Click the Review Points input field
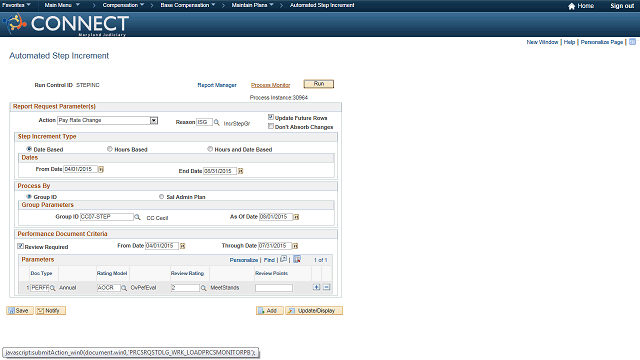 click(x=274, y=288)
